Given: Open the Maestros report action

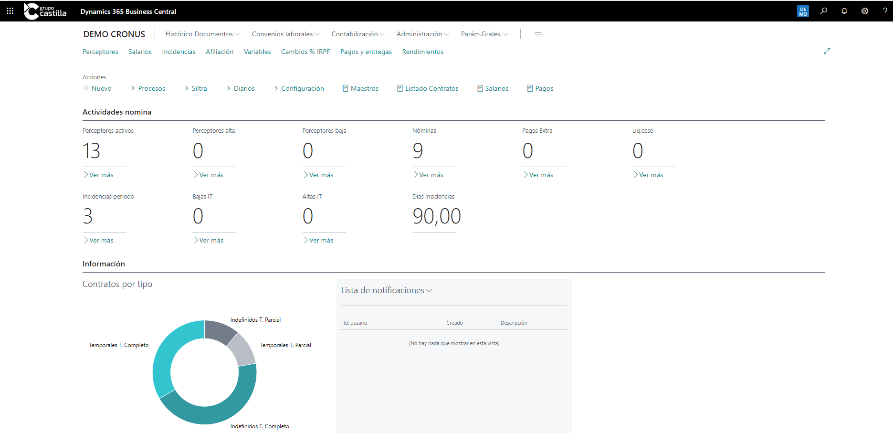Looking at the screenshot, I should click(361, 88).
